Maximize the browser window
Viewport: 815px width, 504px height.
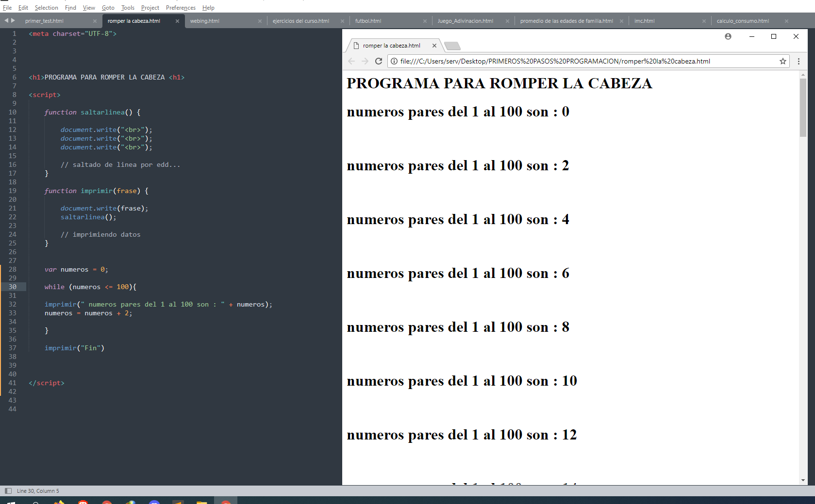click(x=774, y=36)
